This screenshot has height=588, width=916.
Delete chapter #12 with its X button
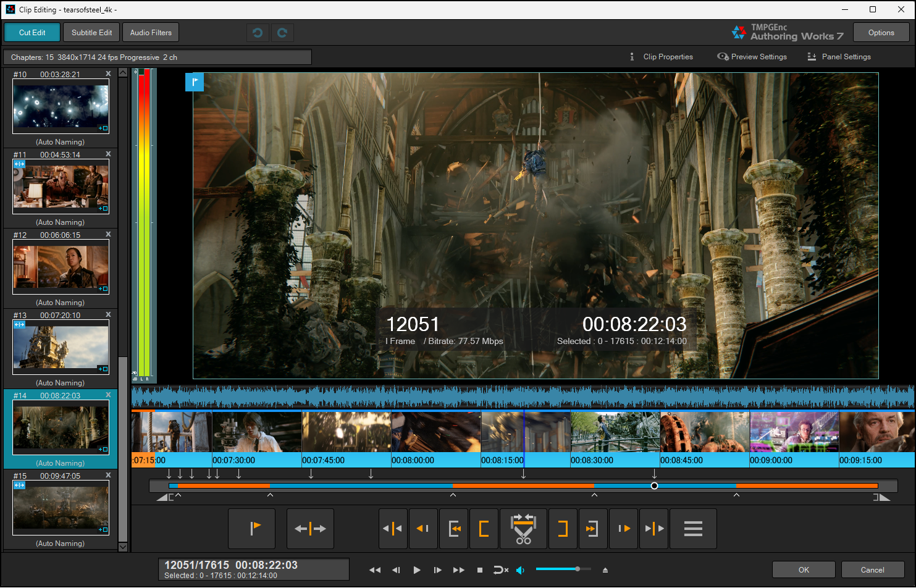[x=108, y=234]
